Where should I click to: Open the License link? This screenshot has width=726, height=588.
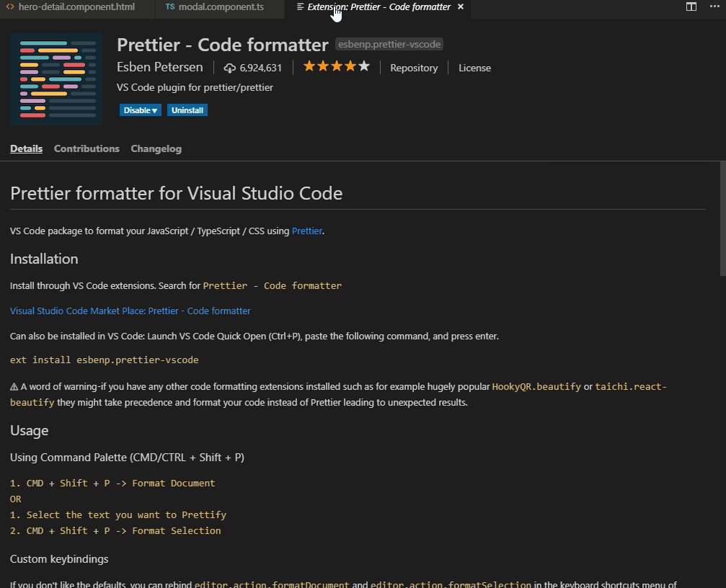tap(474, 68)
